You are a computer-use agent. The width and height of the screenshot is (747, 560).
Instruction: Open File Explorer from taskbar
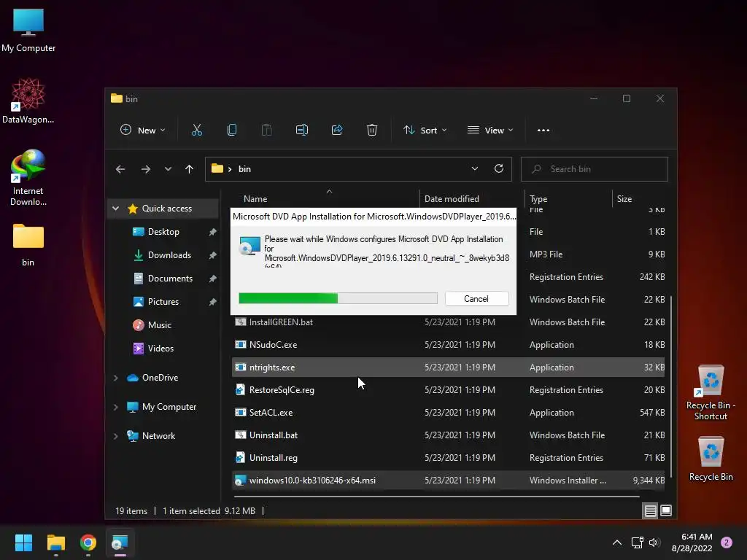(55, 542)
